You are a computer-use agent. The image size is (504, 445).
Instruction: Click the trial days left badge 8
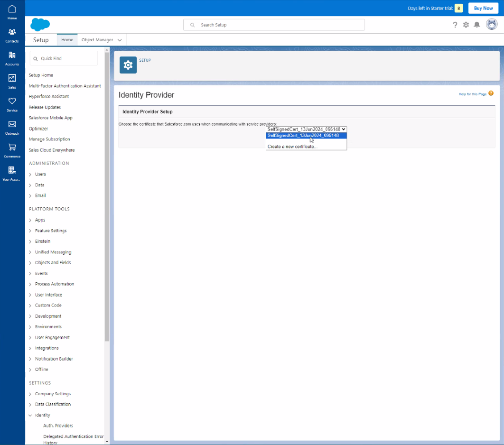(x=459, y=8)
